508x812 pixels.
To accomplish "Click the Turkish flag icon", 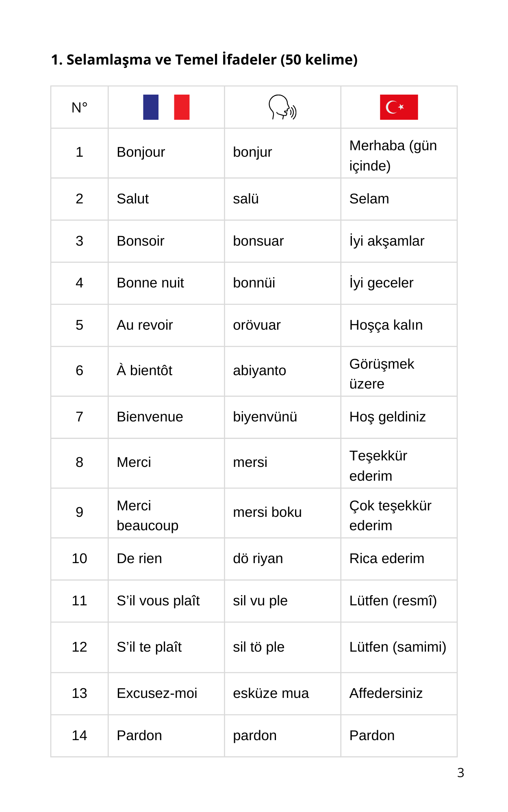I will point(399,107).
